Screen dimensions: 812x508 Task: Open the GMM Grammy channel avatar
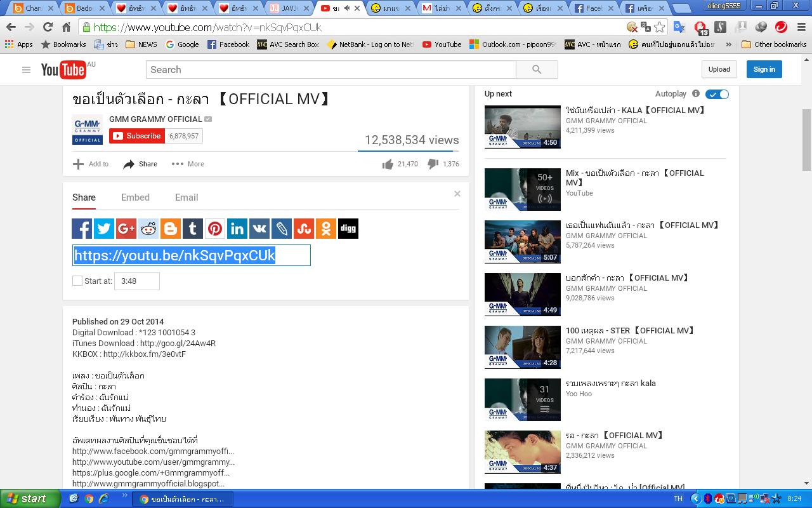coord(88,130)
